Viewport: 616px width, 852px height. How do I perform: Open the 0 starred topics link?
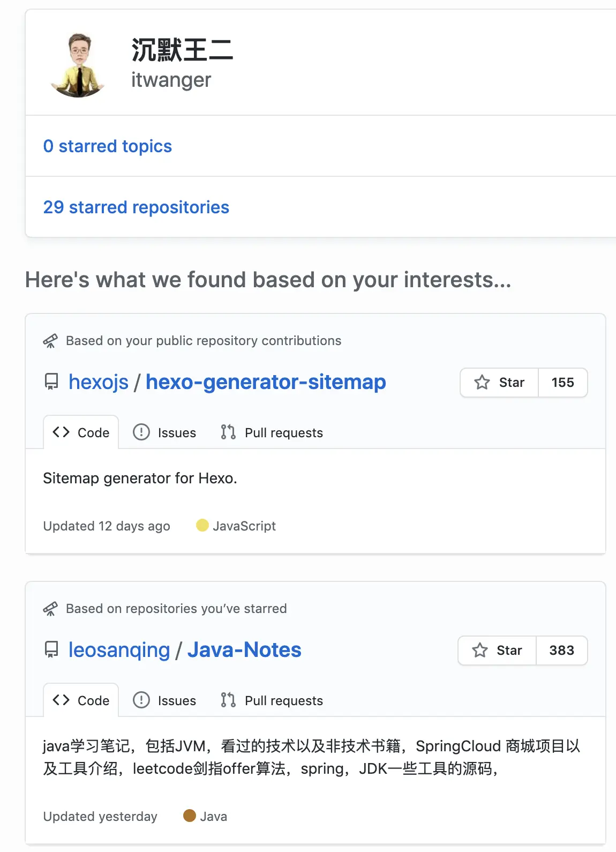click(107, 146)
